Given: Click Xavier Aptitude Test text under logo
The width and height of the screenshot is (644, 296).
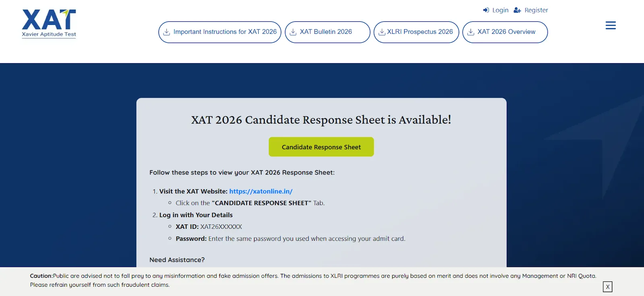Looking at the screenshot, I should (x=48, y=35).
